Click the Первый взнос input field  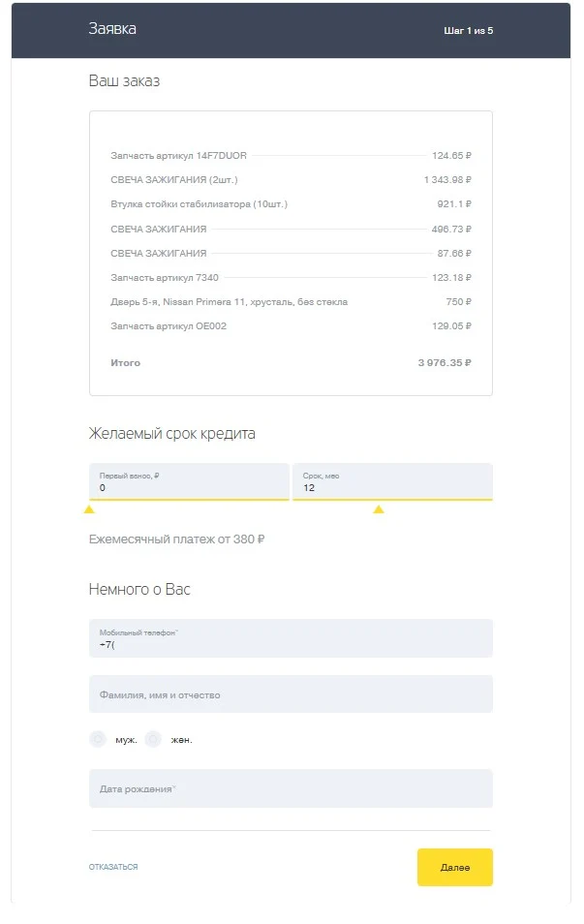click(188, 482)
